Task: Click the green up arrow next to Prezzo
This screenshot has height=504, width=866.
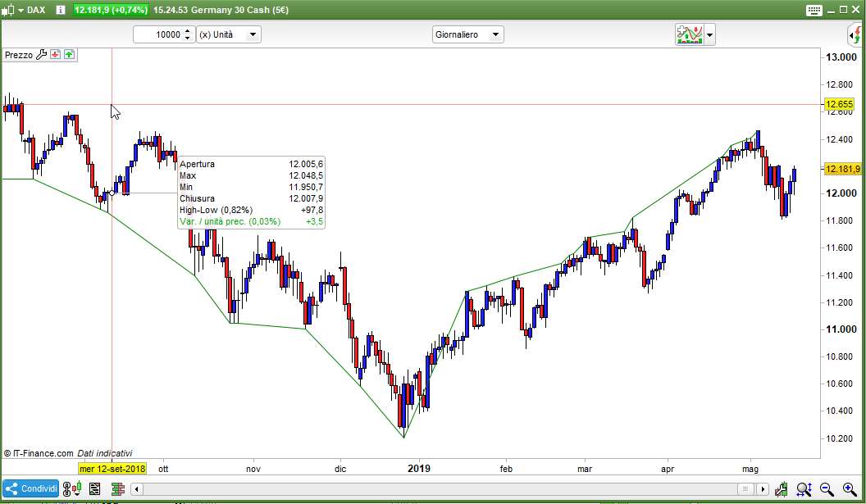Action: click(69, 54)
